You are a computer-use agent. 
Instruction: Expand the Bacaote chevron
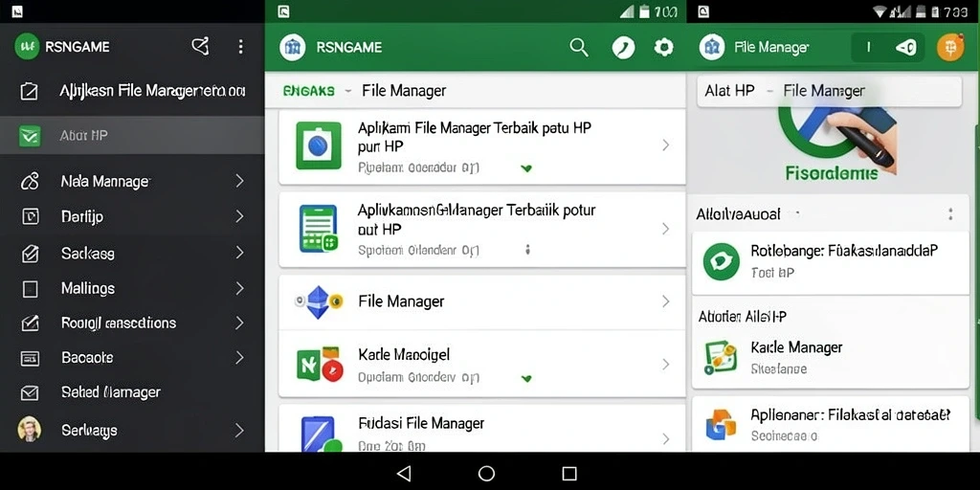pos(239,358)
